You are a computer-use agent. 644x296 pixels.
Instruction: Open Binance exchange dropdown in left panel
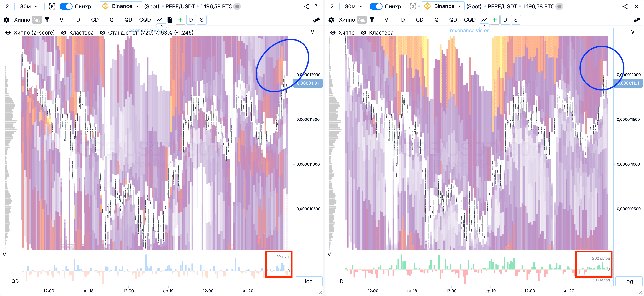click(x=121, y=6)
